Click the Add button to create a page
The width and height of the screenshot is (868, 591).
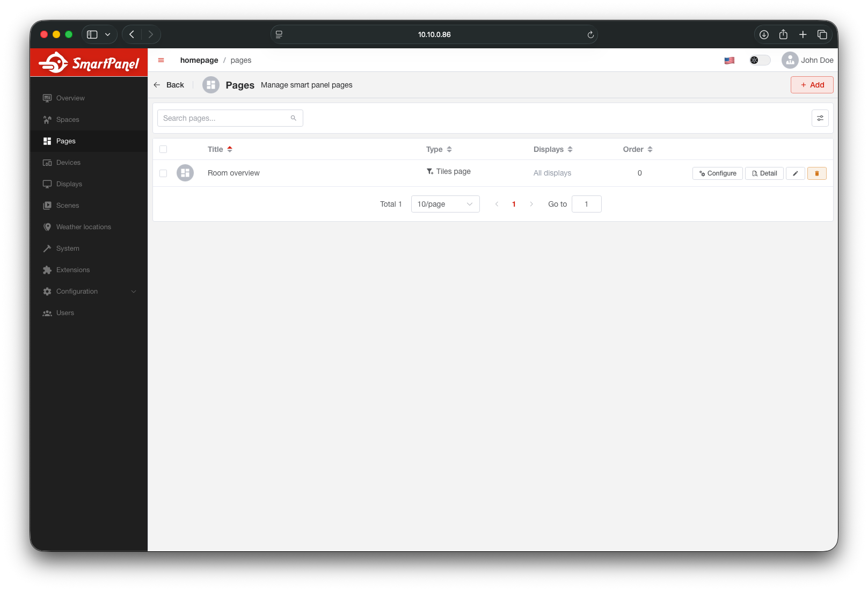click(812, 84)
